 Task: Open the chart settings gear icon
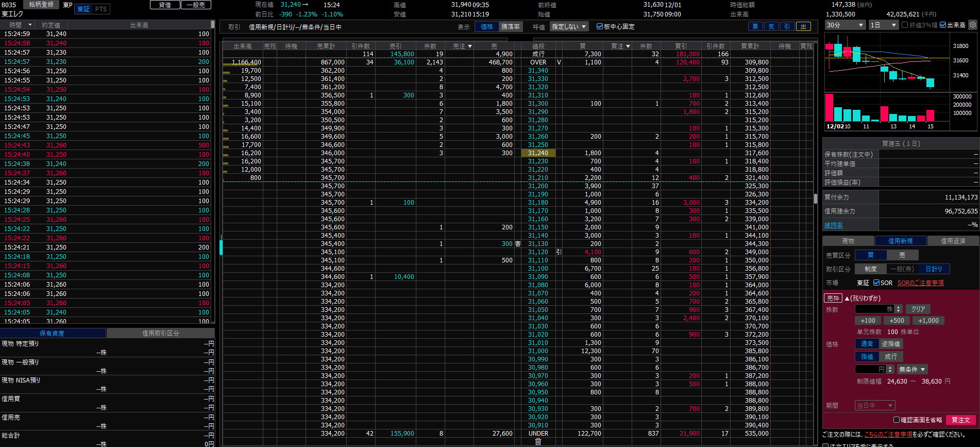(x=972, y=25)
